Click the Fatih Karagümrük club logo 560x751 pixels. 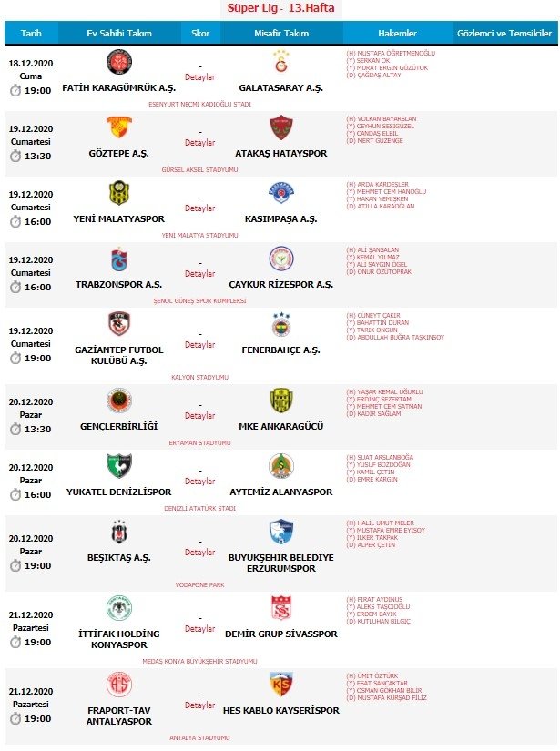(x=118, y=62)
